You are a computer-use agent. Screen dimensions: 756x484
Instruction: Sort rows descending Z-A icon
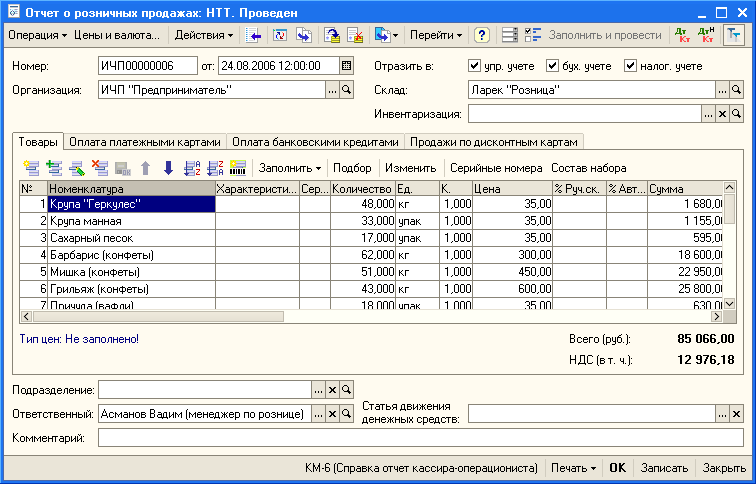215,168
